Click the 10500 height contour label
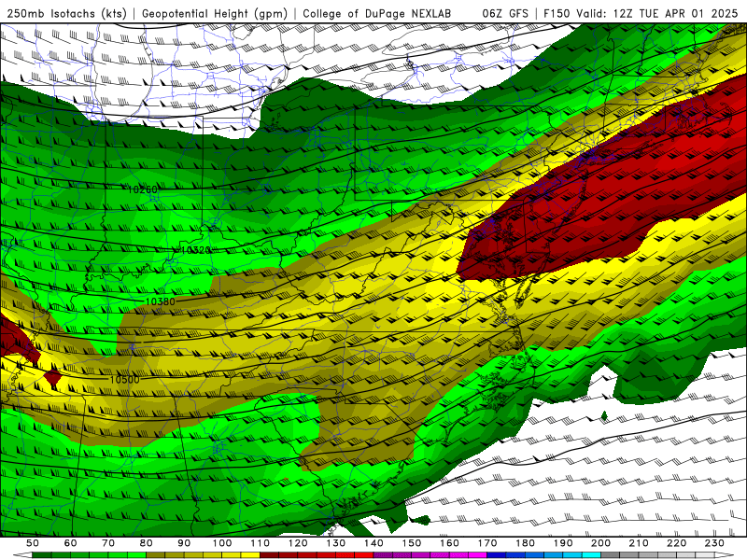 pos(124,380)
